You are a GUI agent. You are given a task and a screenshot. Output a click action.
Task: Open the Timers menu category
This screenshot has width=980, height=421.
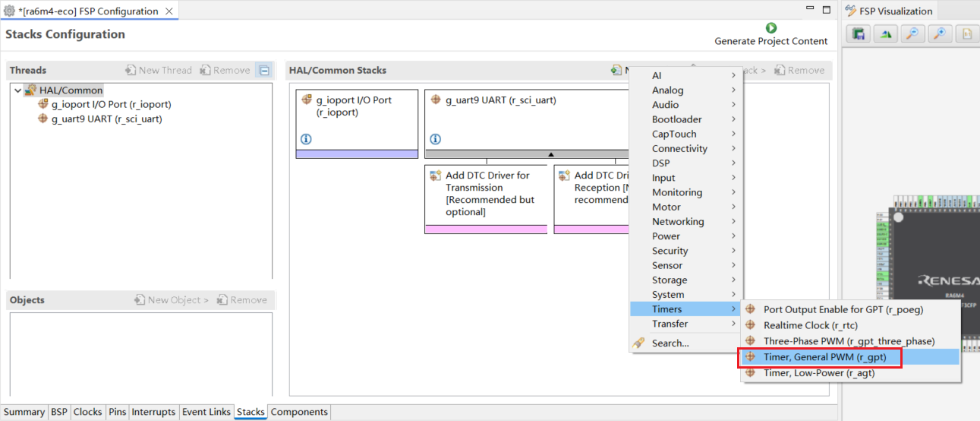point(686,309)
